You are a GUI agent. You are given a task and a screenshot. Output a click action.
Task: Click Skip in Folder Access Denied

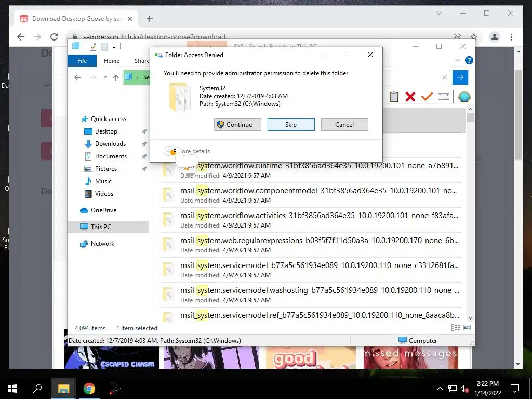291,125
